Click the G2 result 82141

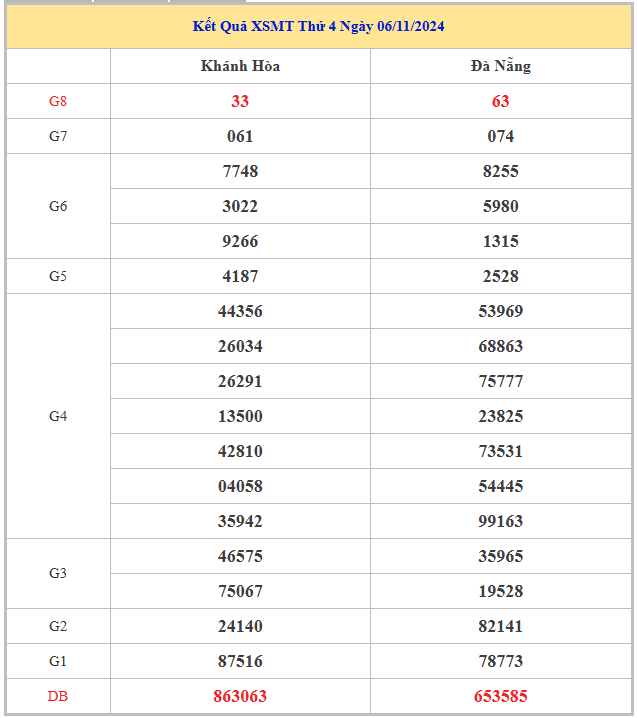[x=500, y=626]
